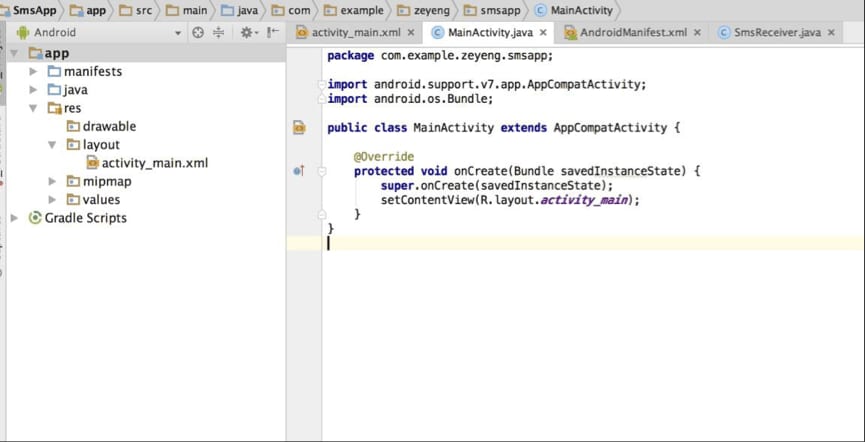
Task: Click the zeyeng breadcrumb package
Action: [x=425, y=10]
